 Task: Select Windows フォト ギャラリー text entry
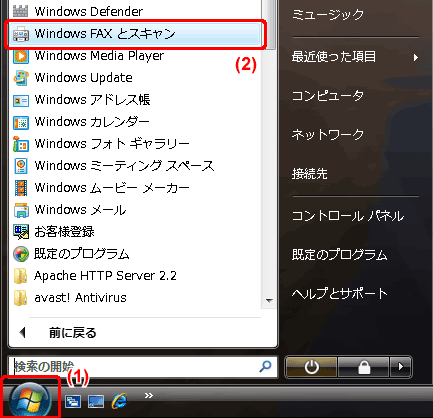click(x=112, y=144)
